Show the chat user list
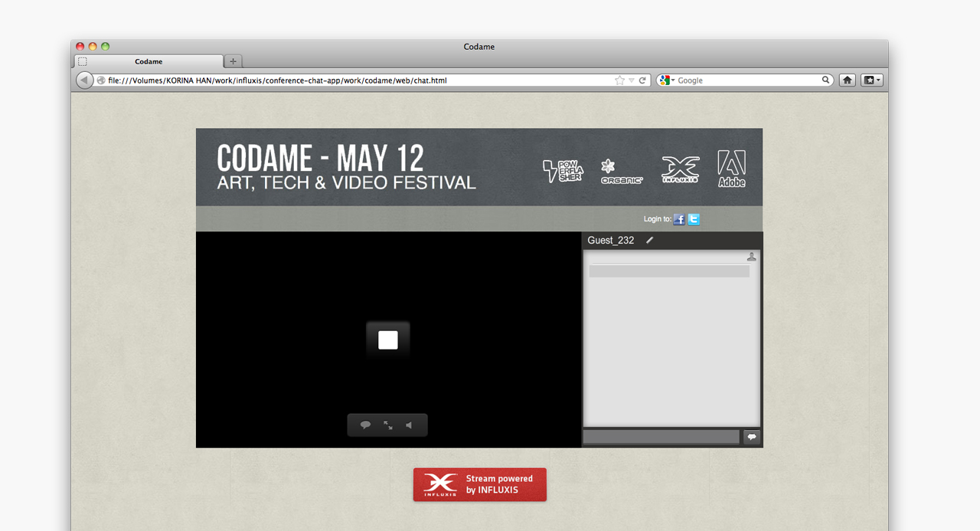The height and width of the screenshot is (531, 980). (751, 257)
